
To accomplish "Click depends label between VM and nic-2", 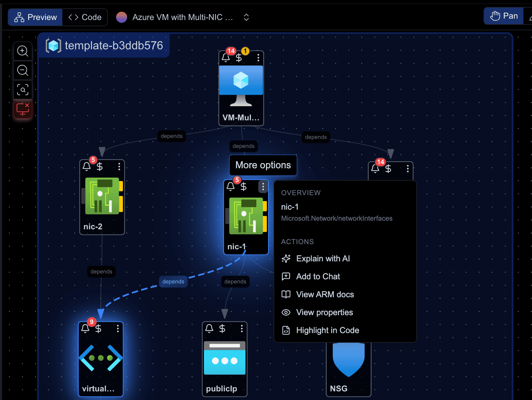I will tap(172, 136).
